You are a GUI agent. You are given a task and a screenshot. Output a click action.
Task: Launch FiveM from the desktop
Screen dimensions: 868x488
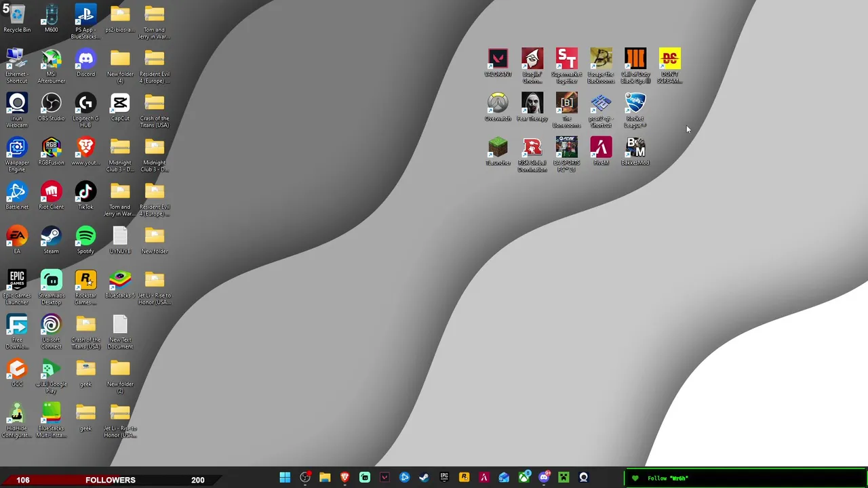tap(601, 151)
